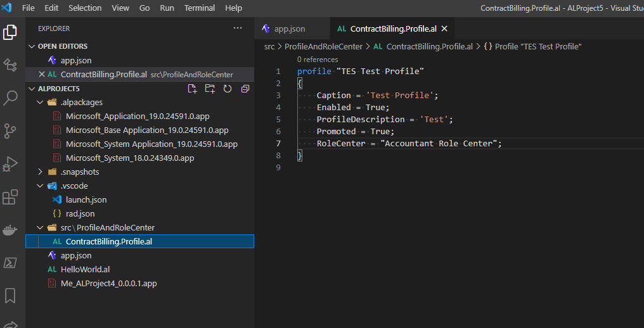Open Help menu
This screenshot has width=644, height=328.
[234, 8]
